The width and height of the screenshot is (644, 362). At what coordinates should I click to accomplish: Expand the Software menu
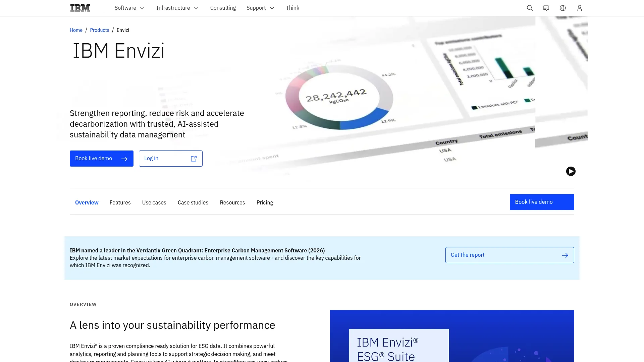tap(129, 8)
